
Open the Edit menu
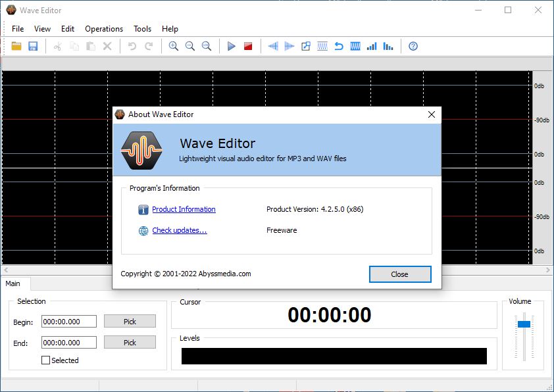tap(68, 29)
